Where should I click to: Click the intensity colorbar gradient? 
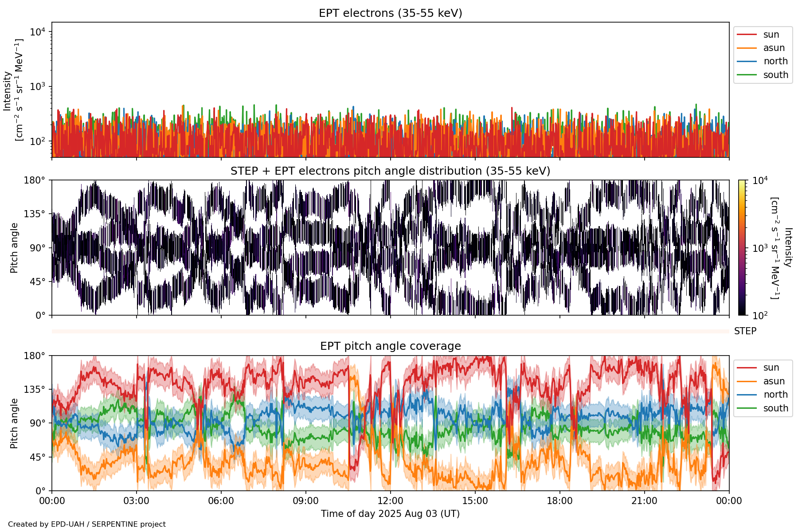pyautogui.click(x=742, y=247)
